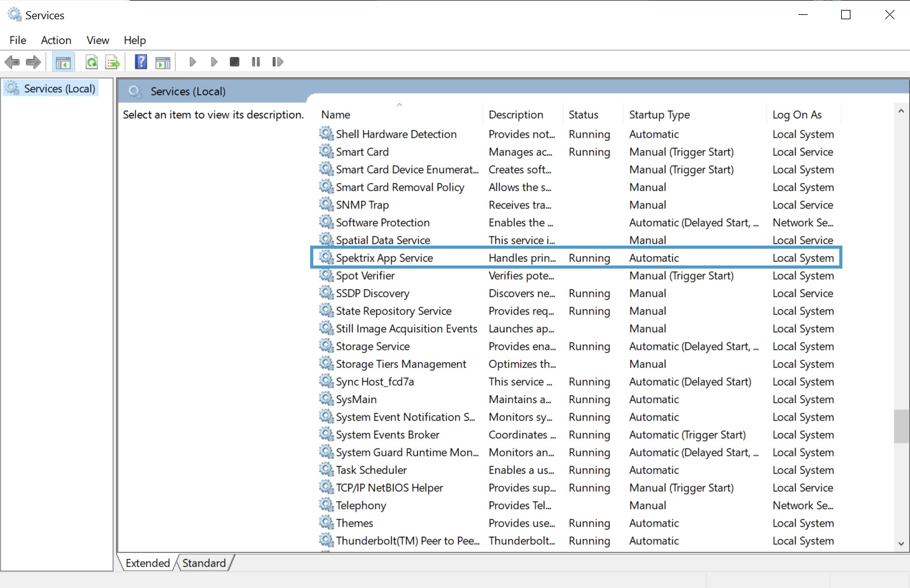Click Network Se... in Telephony row
The width and height of the screenshot is (910, 588).
[x=803, y=506]
